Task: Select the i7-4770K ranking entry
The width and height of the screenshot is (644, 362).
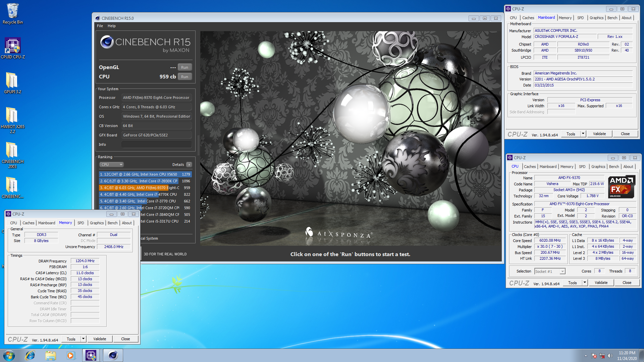Action: tap(145, 194)
